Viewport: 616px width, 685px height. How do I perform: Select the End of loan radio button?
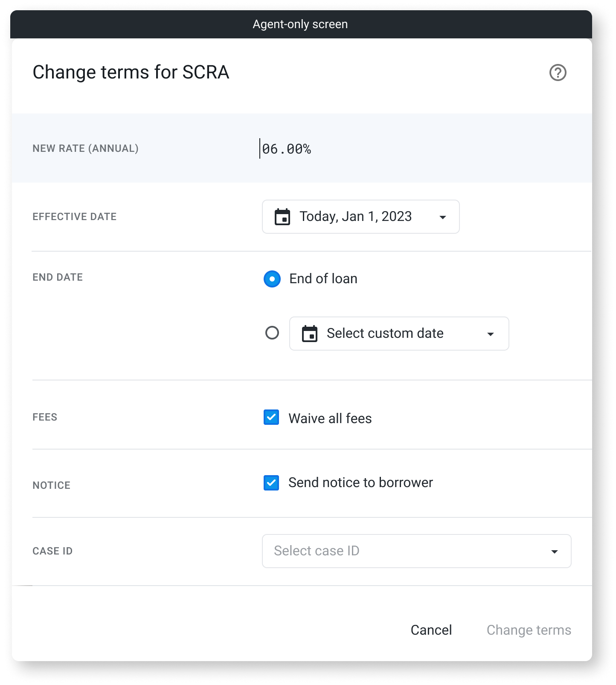click(272, 279)
